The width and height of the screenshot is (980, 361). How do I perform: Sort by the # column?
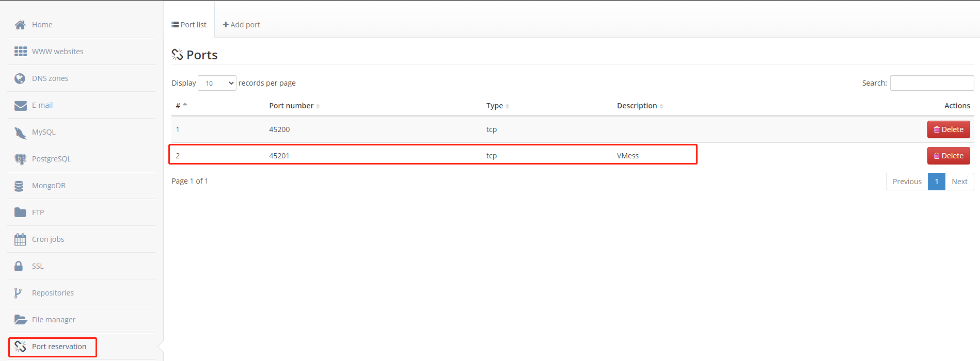coord(181,106)
